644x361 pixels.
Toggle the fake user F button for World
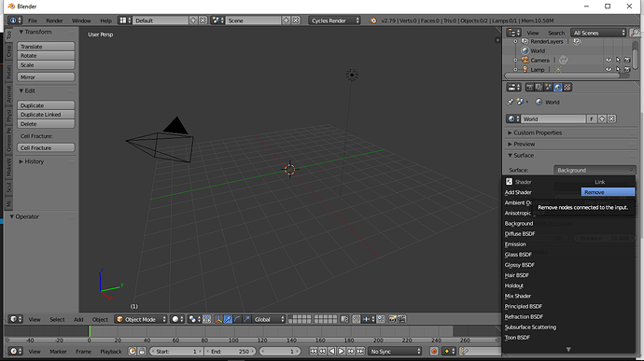coord(592,119)
